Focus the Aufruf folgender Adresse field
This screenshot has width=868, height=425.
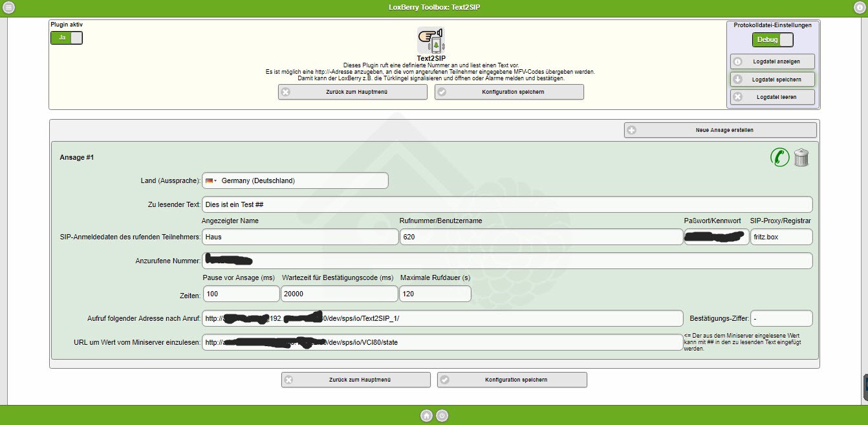442,318
